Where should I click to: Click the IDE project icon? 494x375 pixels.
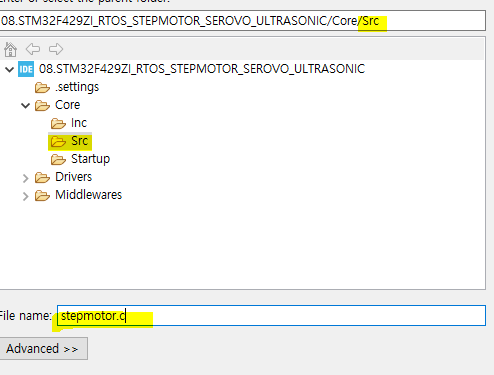coord(26,69)
